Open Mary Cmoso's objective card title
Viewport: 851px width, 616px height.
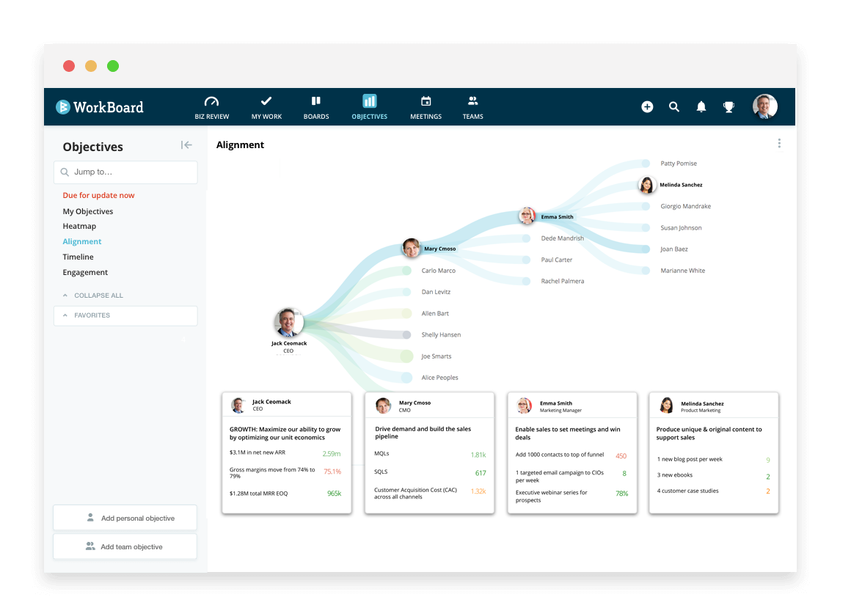(423, 433)
